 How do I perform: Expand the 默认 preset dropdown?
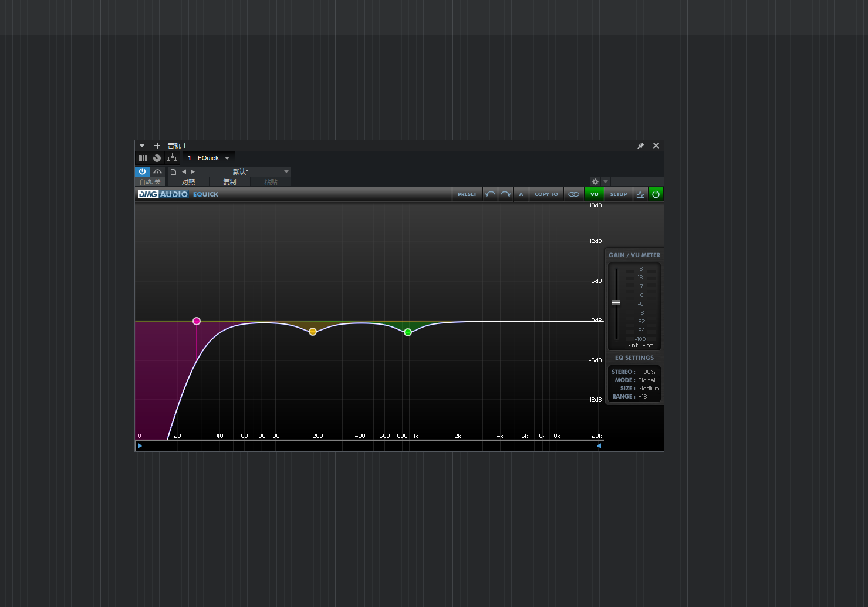286,172
